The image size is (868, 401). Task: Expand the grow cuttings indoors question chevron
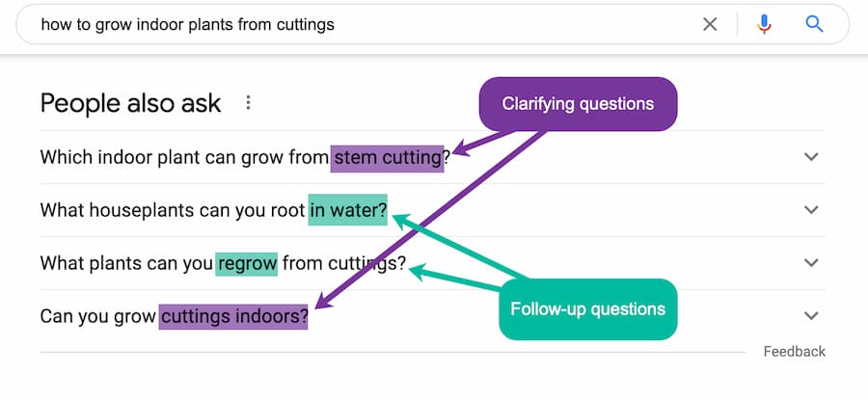811,315
